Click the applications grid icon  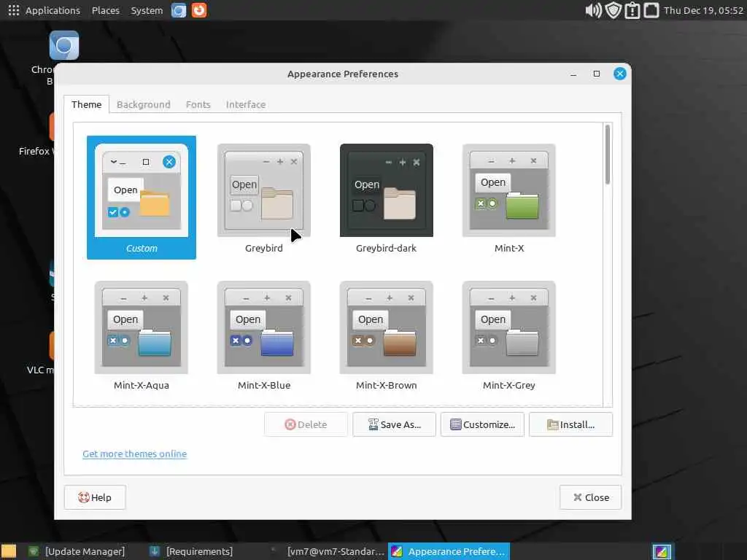(x=13, y=10)
